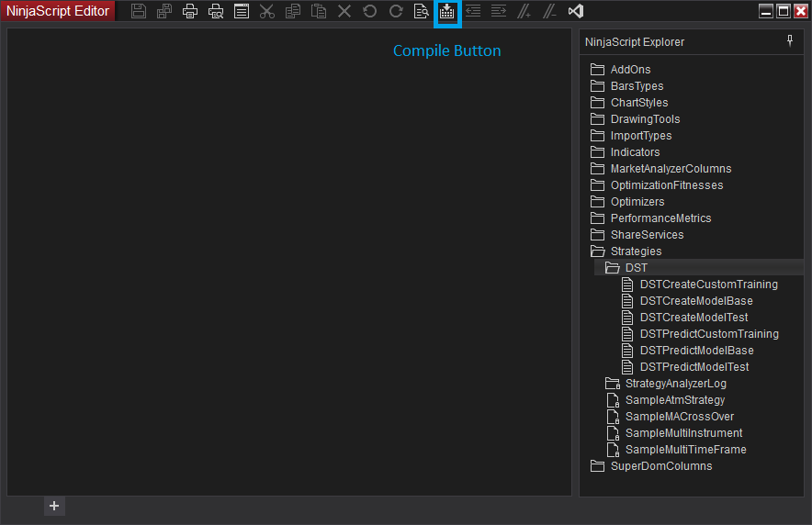Close the NinjaScript Editor window
Viewport: 812px width, 525px height.
pos(801,11)
